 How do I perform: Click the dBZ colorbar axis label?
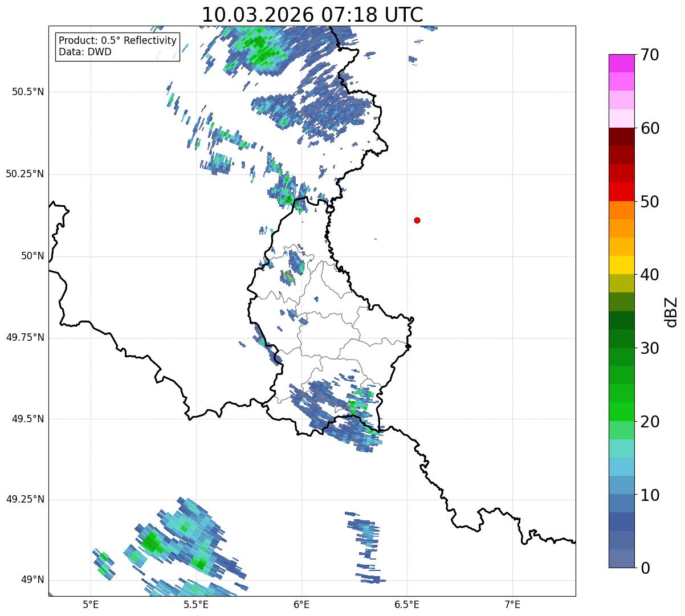click(x=671, y=312)
